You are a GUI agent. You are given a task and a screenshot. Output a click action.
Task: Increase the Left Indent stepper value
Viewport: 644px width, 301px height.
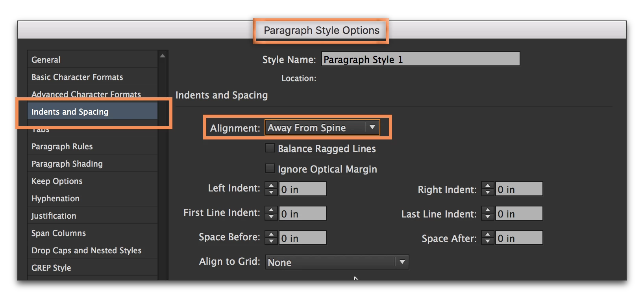tap(271, 186)
